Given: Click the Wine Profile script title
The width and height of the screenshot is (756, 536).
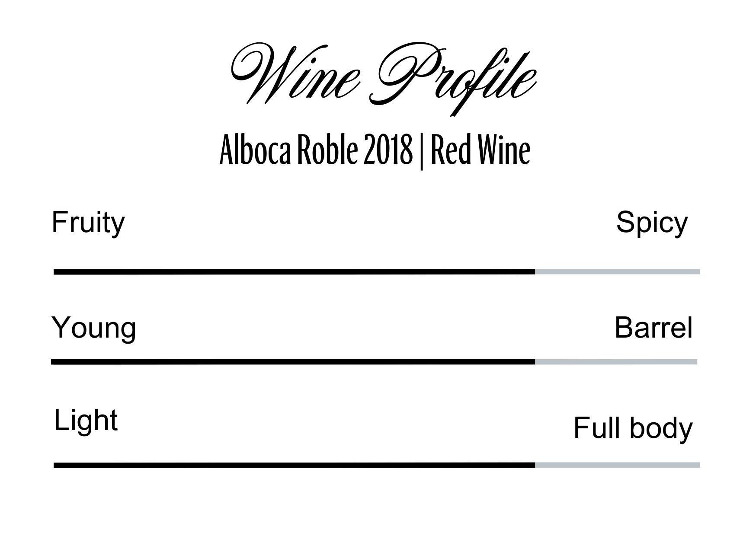Looking at the screenshot, I should point(382,78).
